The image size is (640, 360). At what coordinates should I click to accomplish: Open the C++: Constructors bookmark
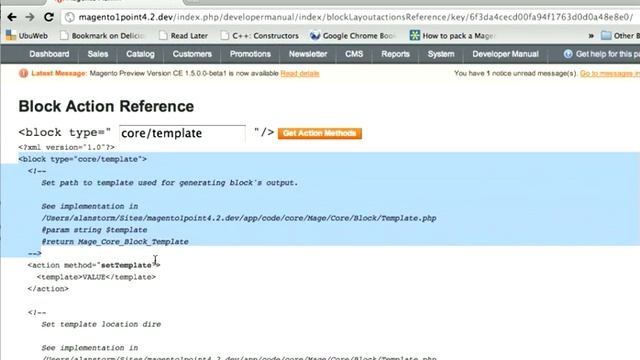[260, 36]
